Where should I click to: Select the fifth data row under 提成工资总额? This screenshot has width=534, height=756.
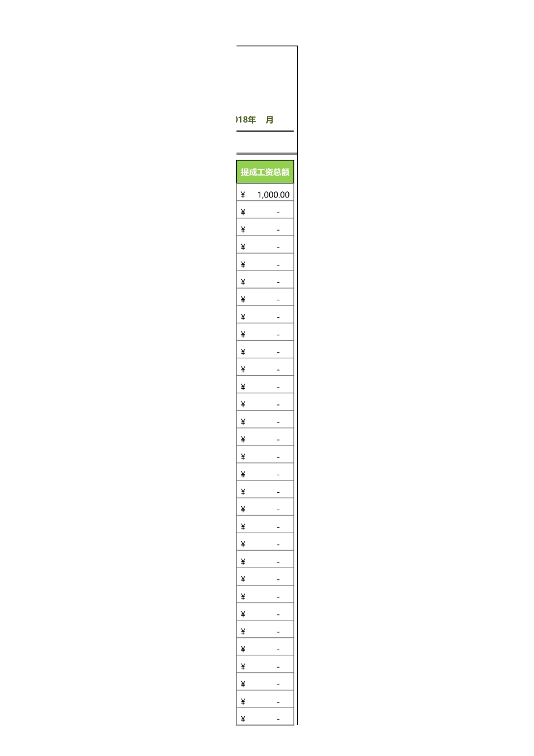coord(265,264)
